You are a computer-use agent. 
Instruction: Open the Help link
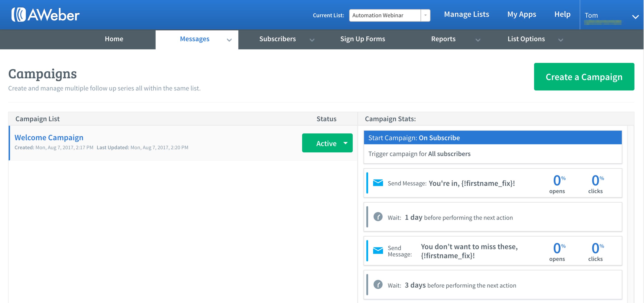tap(562, 14)
